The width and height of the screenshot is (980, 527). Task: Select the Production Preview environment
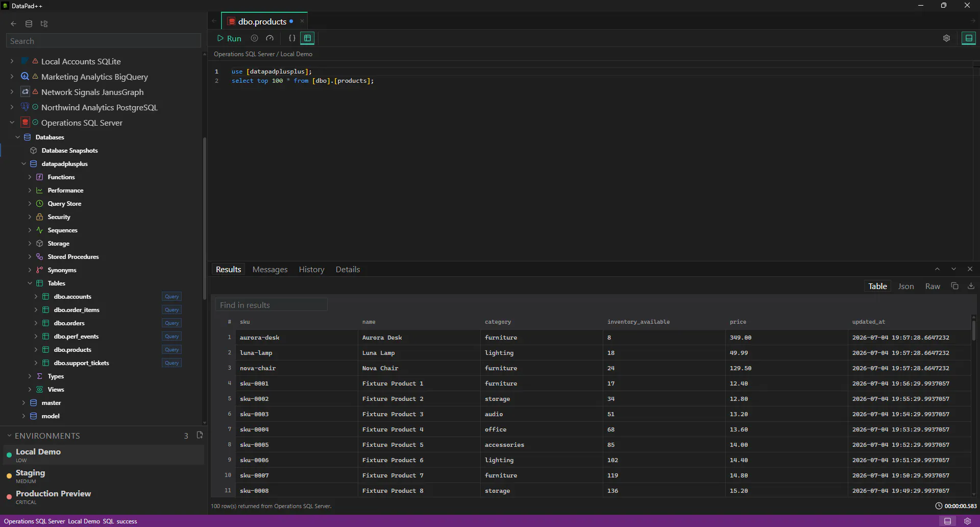104,497
